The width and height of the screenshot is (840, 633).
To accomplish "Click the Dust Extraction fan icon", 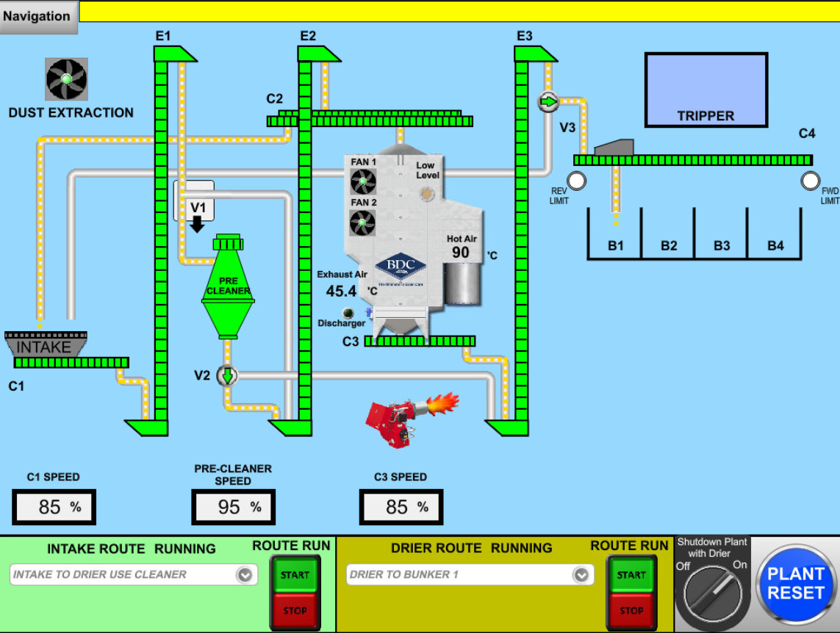I will [x=66, y=79].
